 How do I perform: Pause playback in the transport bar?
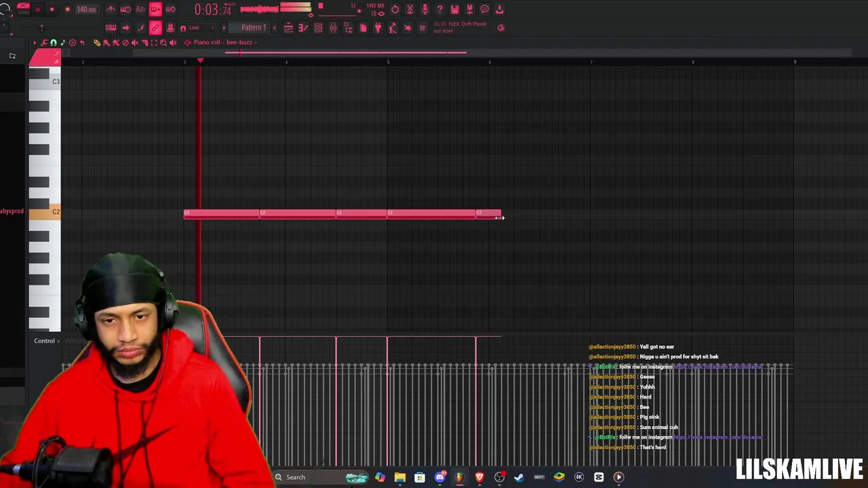pyautogui.click(x=37, y=9)
